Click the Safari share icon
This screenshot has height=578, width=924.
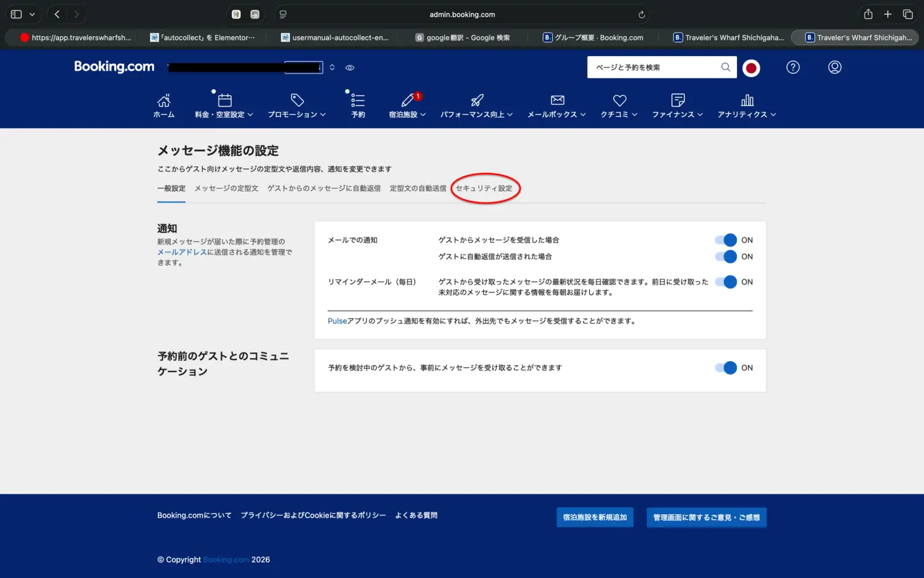pyautogui.click(x=867, y=14)
